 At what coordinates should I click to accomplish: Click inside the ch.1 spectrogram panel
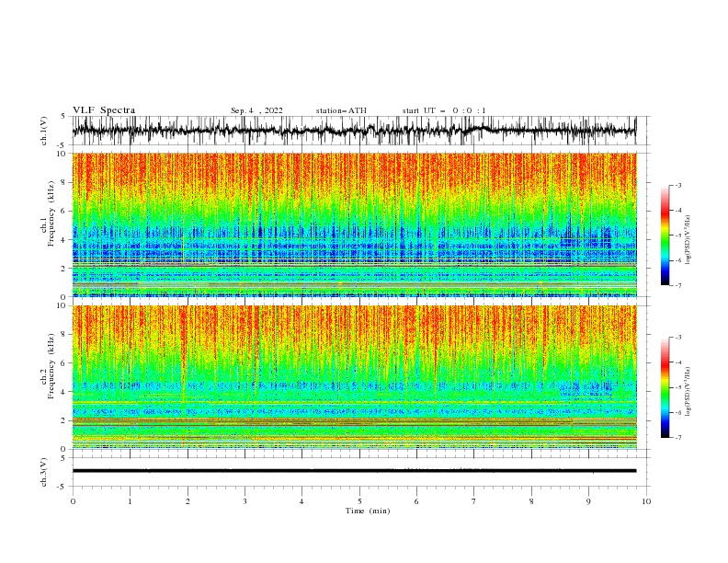click(x=354, y=224)
